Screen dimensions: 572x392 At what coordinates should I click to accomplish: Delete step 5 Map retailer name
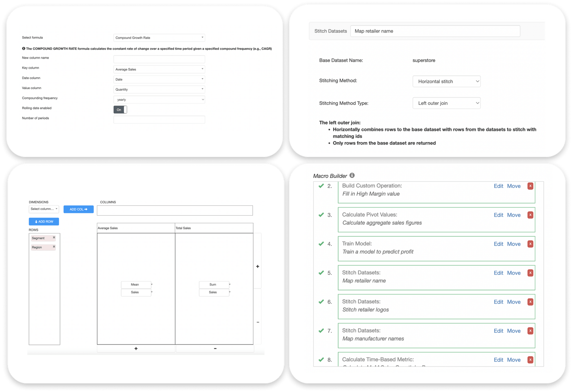point(530,273)
